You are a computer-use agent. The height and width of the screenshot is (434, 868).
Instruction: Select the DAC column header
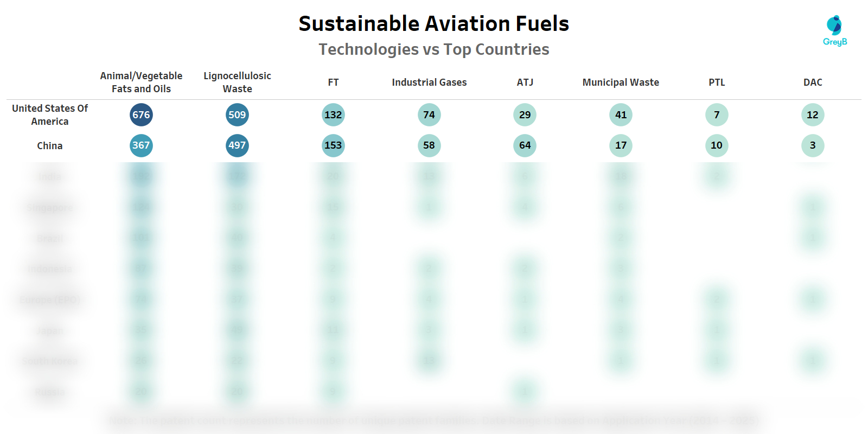click(813, 82)
